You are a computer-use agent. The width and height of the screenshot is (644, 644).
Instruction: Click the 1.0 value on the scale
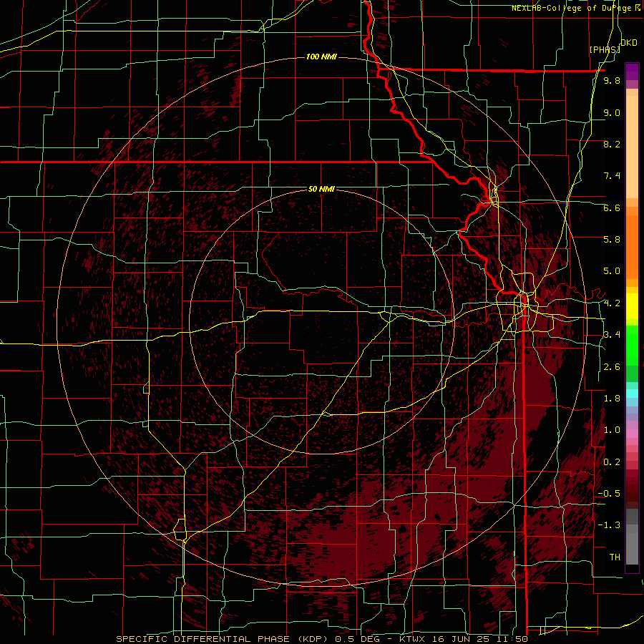tap(612, 430)
